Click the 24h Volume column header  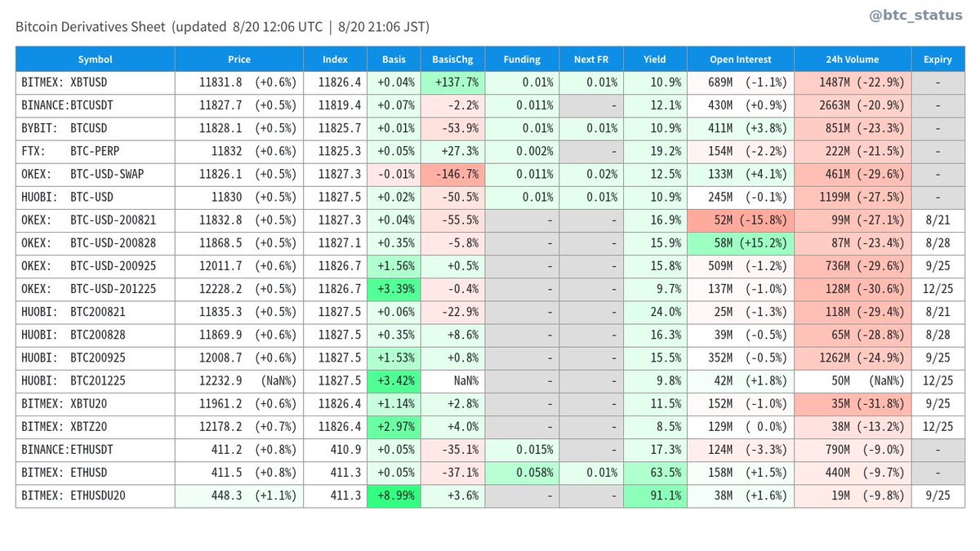pos(853,60)
